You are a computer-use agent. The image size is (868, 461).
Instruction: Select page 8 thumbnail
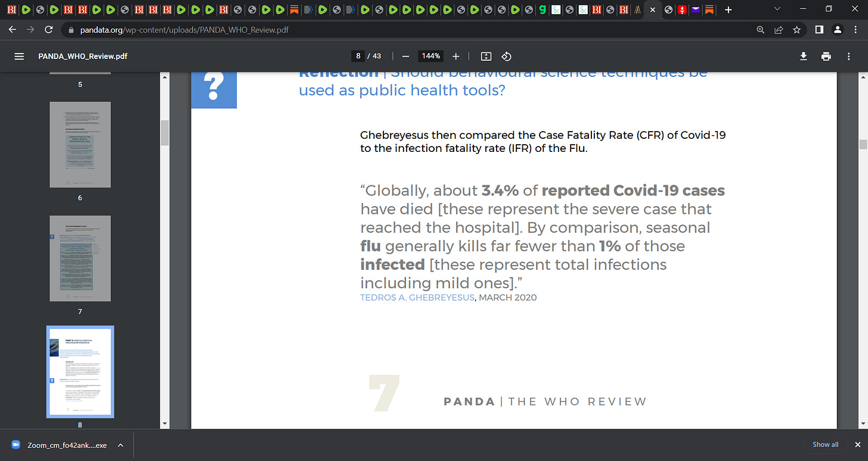80,372
